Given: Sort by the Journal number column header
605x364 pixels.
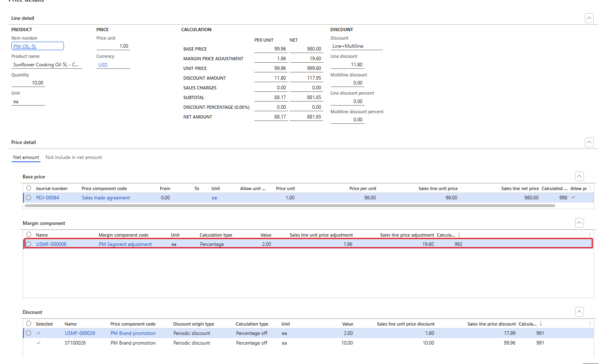Looking at the screenshot, I should [52, 188].
